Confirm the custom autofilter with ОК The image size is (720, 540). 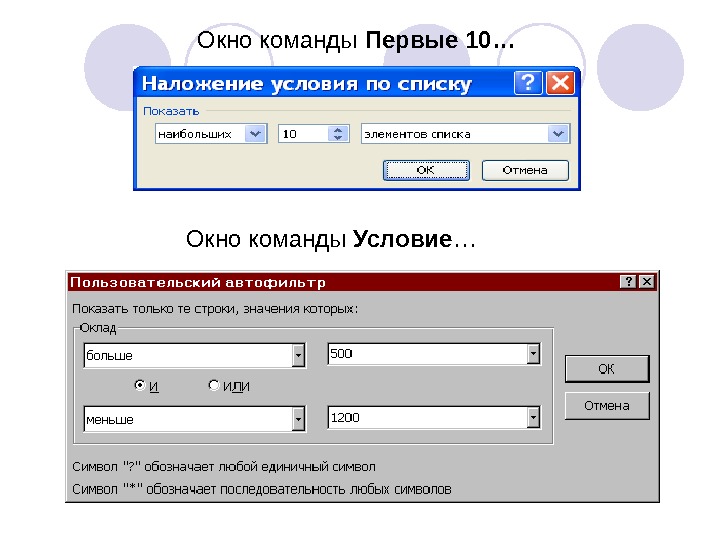click(607, 369)
